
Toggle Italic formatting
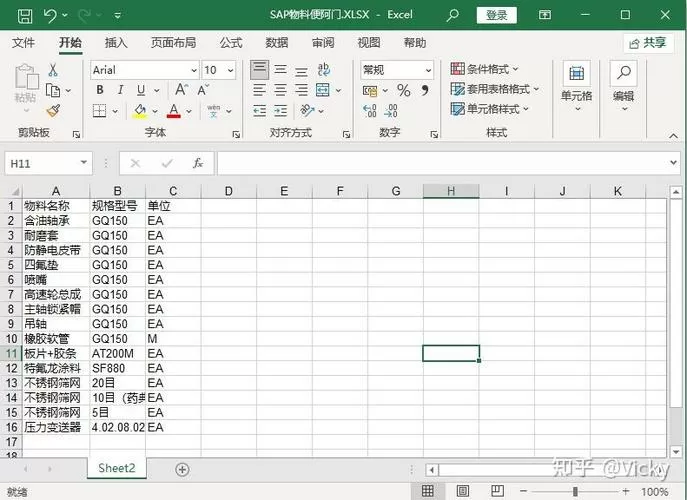(x=120, y=90)
